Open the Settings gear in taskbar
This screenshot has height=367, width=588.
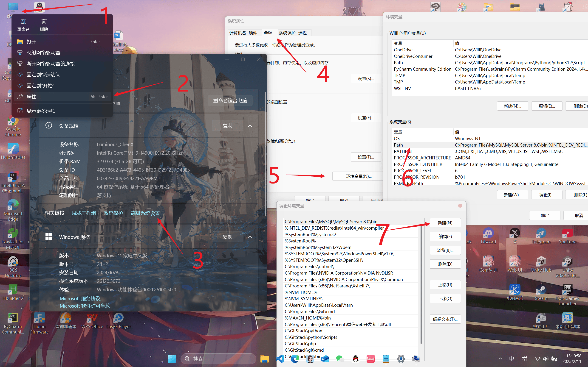(401, 359)
